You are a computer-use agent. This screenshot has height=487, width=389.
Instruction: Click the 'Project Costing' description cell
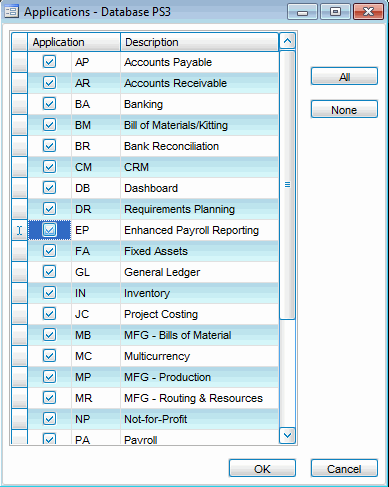[199, 314]
